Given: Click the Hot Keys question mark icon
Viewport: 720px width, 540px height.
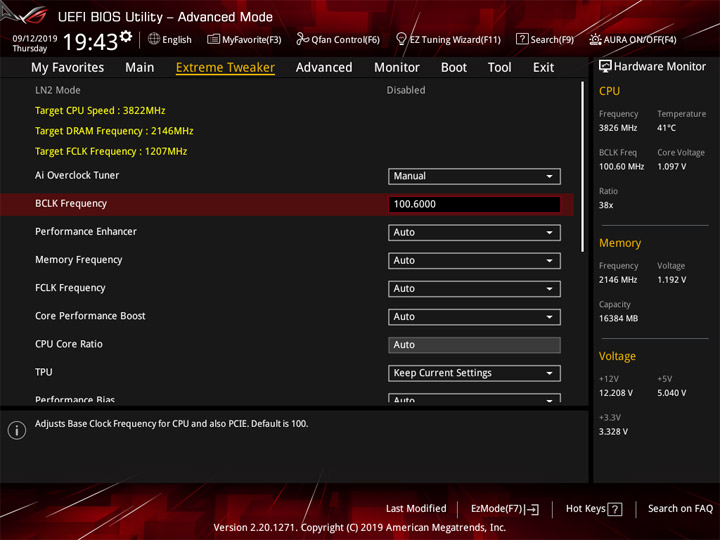Looking at the screenshot, I should [614, 509].
